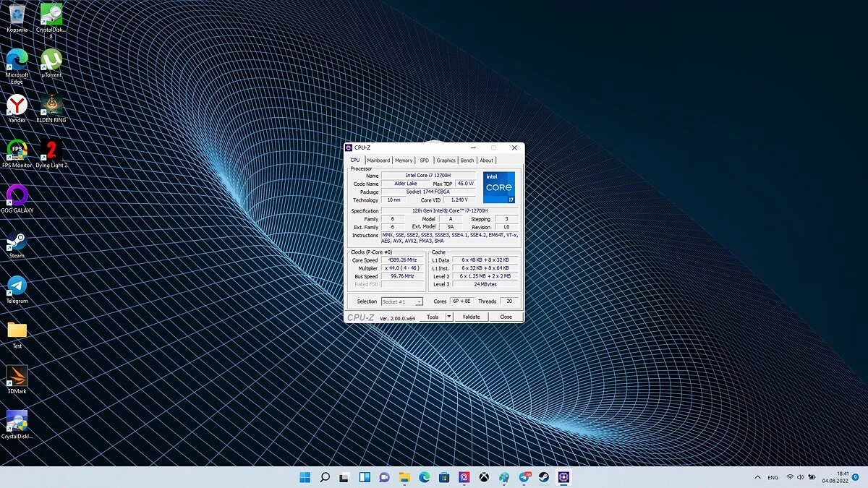Open the Elden Ring desktop shortcut
868x488 pixels.
coord(51,106)
